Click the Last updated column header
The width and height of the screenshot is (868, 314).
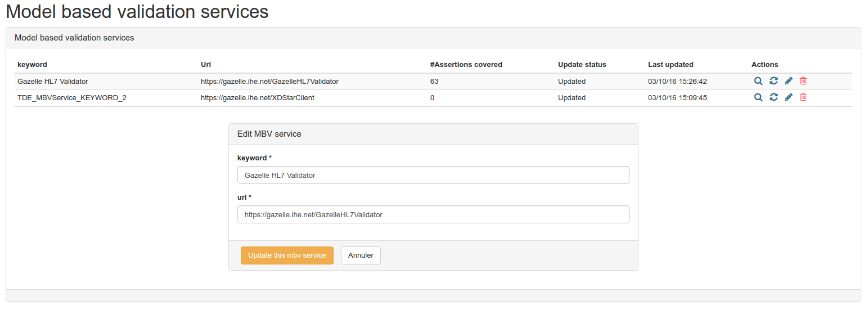click(x=671, y=65)
